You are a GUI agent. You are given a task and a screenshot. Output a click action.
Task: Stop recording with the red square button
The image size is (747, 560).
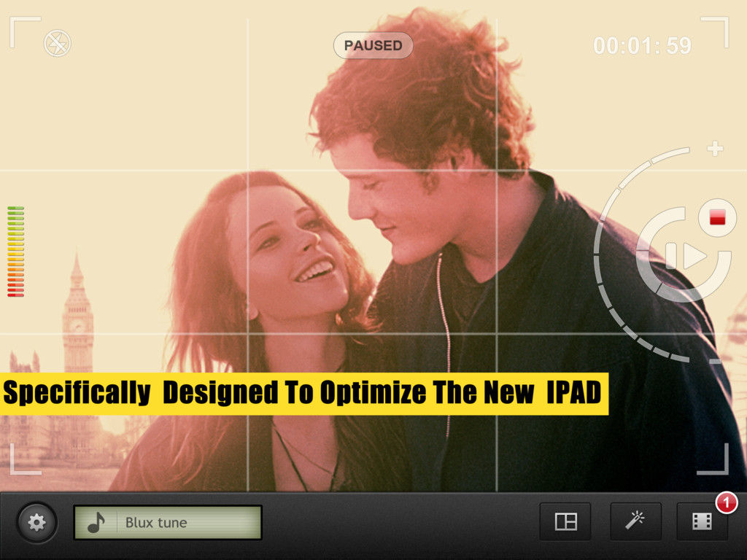(x=718, y=217)
